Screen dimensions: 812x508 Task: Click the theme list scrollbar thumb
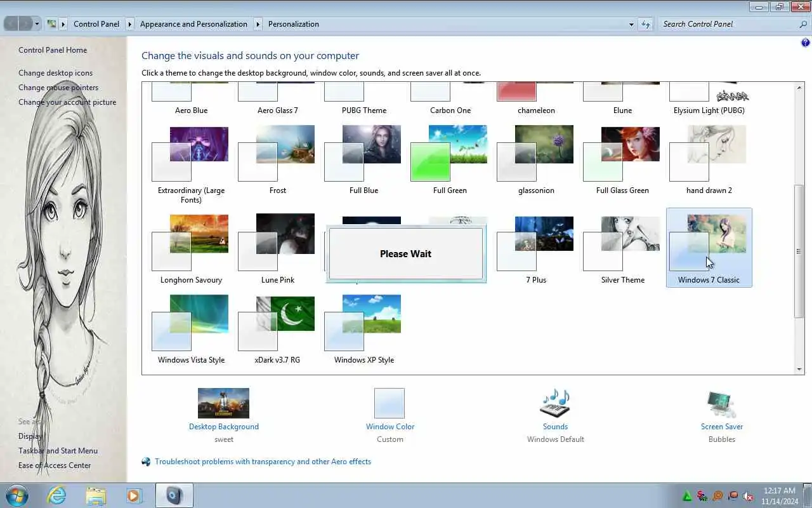pyautogui.click(x=799, y=251)
